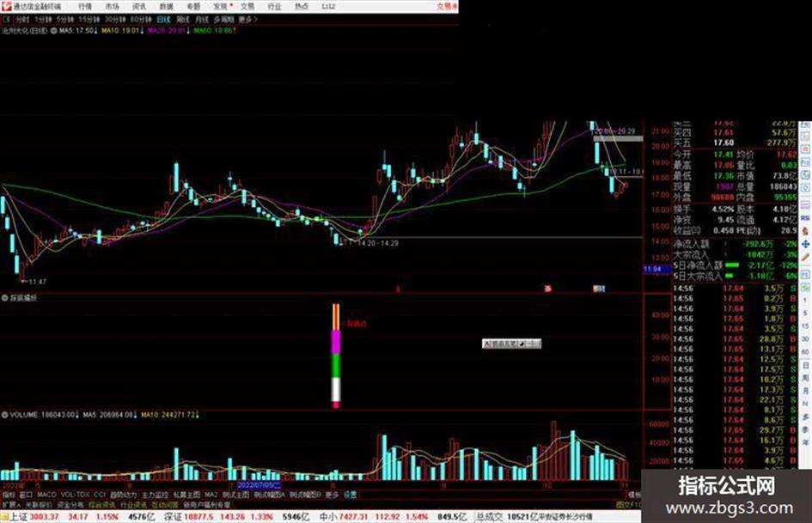This screenshot has width=812, height=523.
Task: Open the 行业 menu
Action: [274, 6]
